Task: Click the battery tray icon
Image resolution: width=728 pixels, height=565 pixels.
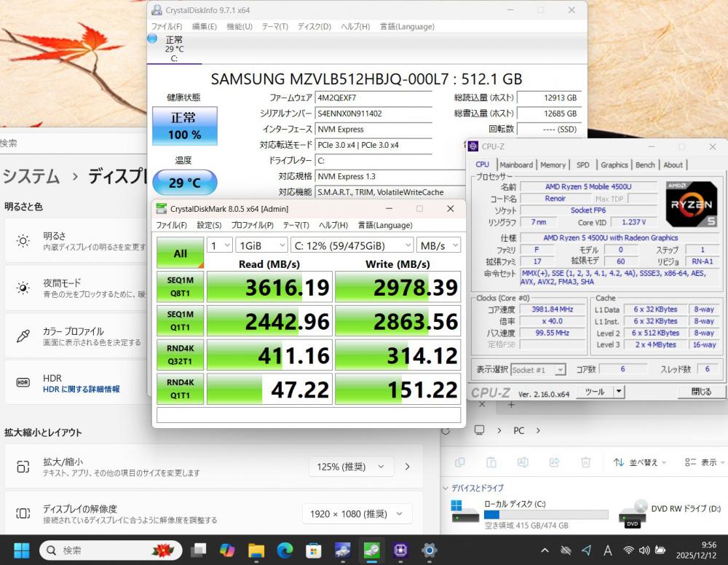Action: pyautogui.click(x=660, y=550)
